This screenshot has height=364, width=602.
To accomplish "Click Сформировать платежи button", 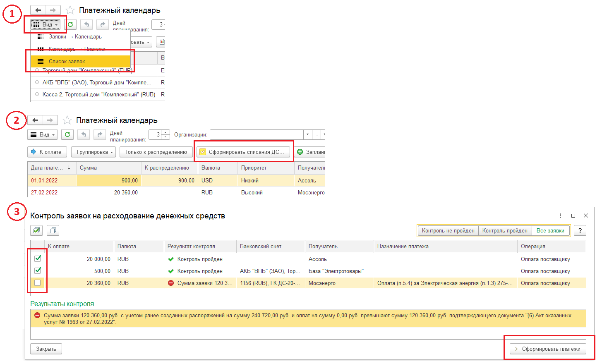I will point(547,349).
